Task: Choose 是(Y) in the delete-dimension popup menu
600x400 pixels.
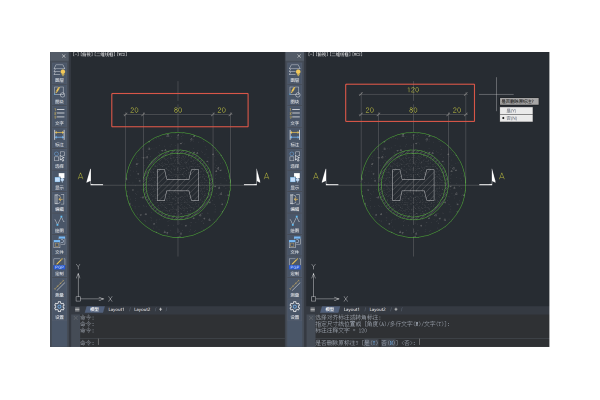Action: tap(516, 111)
